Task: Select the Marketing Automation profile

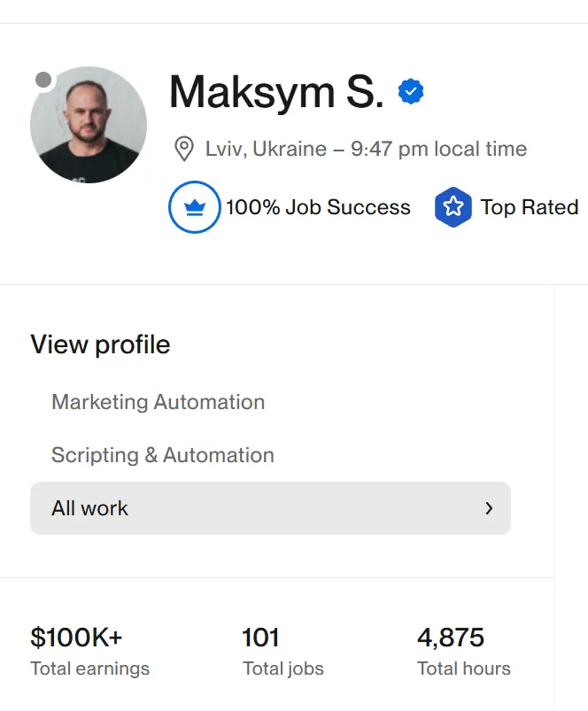Action: pos(158,402)
